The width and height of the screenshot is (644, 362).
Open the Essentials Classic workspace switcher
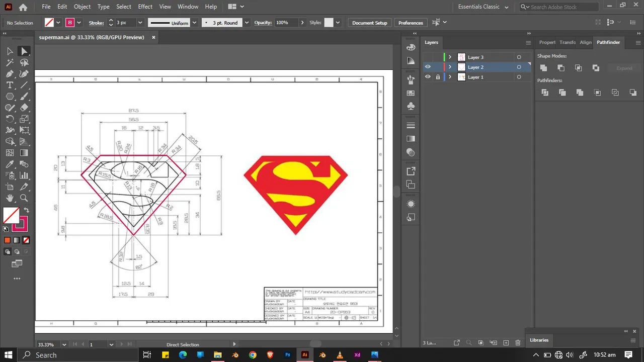[483, 7]
